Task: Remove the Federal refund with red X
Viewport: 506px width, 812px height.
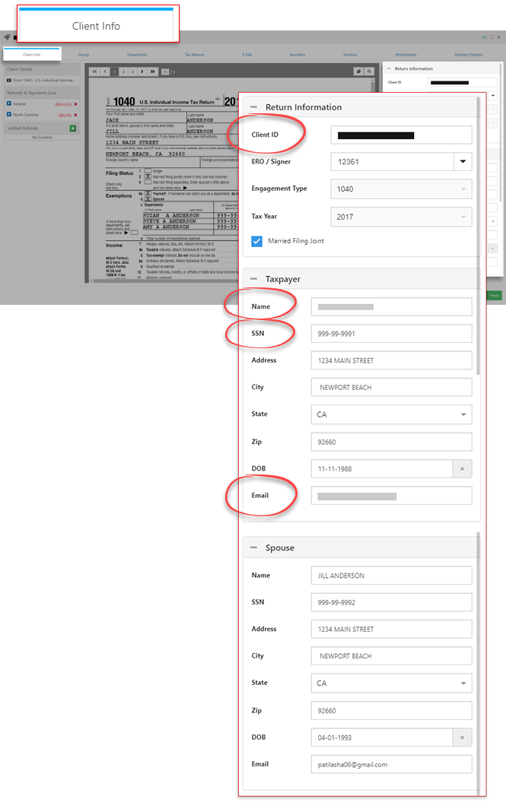Action: tap(75, 104)
